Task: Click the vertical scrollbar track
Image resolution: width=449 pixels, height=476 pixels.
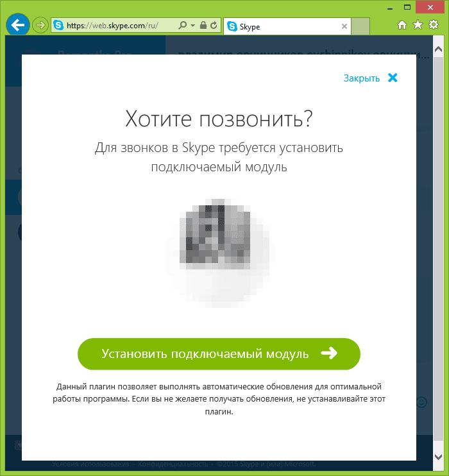Action: pyautogui.click(x=438, y=249)
